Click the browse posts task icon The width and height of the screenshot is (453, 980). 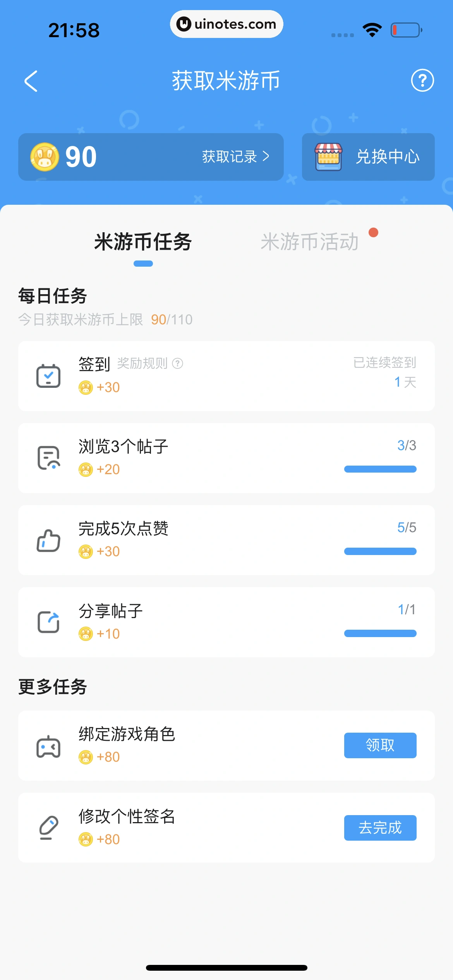48,458
